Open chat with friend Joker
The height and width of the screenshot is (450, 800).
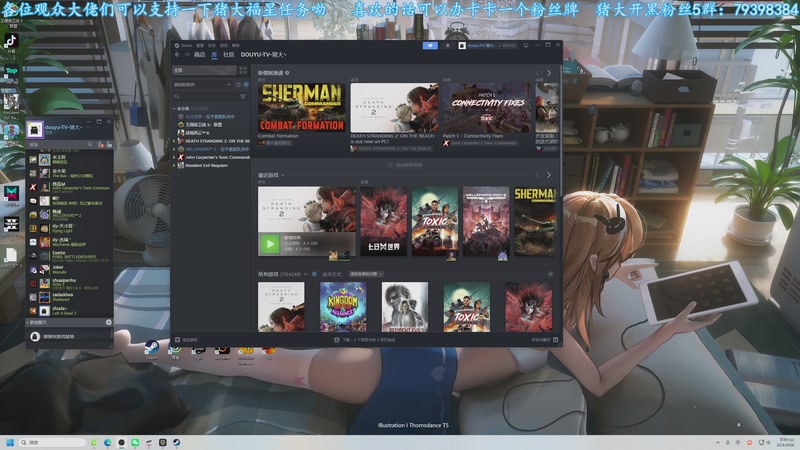pyautogui.click(x=69, y=269)
